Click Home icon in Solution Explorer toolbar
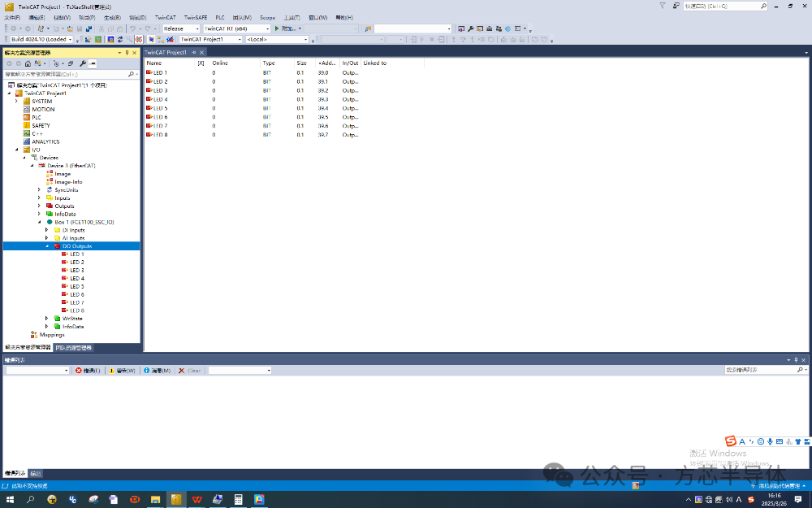Image resolution: width=812 pixels, height=508 pixels. point(28,63)
